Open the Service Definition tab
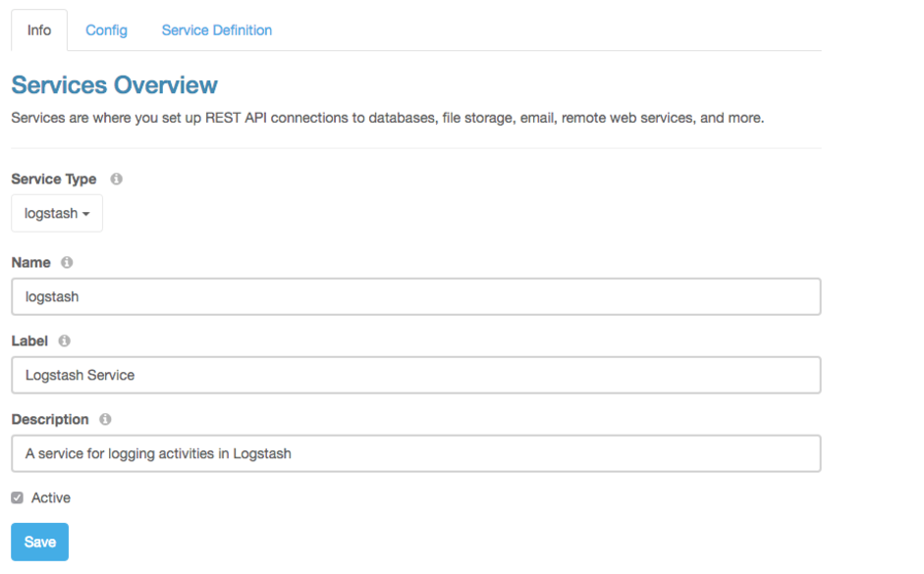Screen dimensions: 924x574 (216, 29)
